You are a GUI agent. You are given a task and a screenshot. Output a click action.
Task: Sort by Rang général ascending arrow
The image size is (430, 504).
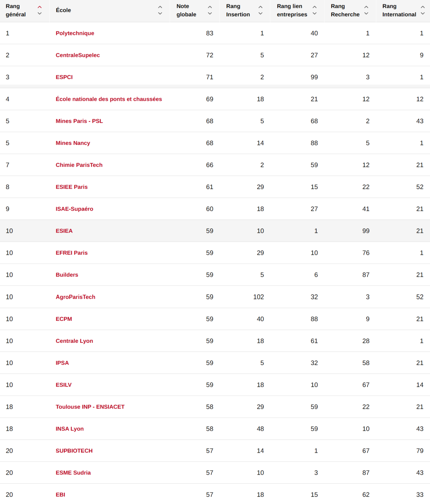[x=39, y=7]
